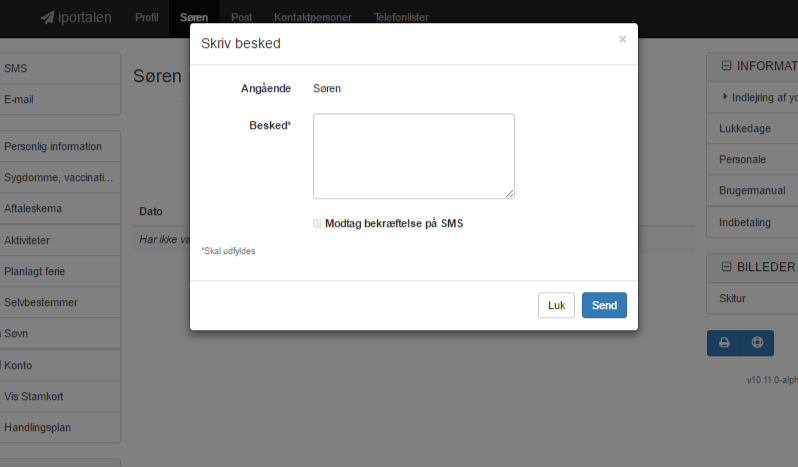Click the BILLEDER panel heading text
This screenshot has width=798, height=467.
click(766, 267)
